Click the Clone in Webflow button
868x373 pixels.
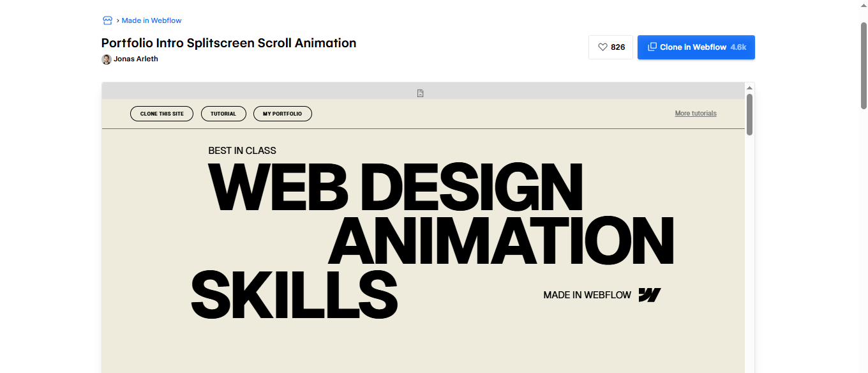[x=696, y=47]
